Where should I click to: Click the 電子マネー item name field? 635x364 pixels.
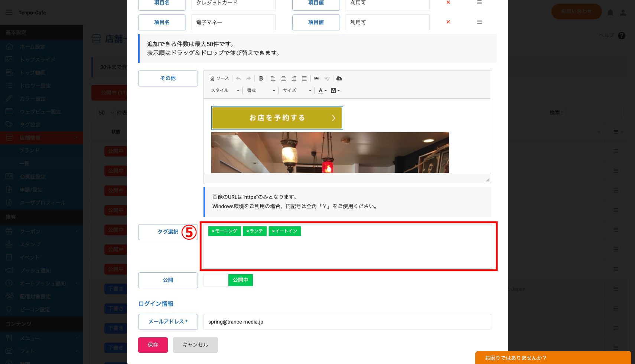pyautogui.click(x=234, y=22)
